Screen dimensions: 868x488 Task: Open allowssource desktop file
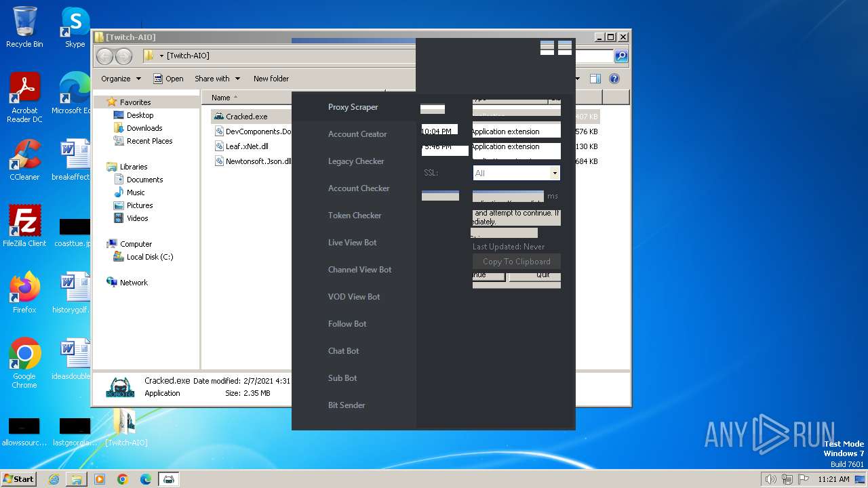[24, 432]
